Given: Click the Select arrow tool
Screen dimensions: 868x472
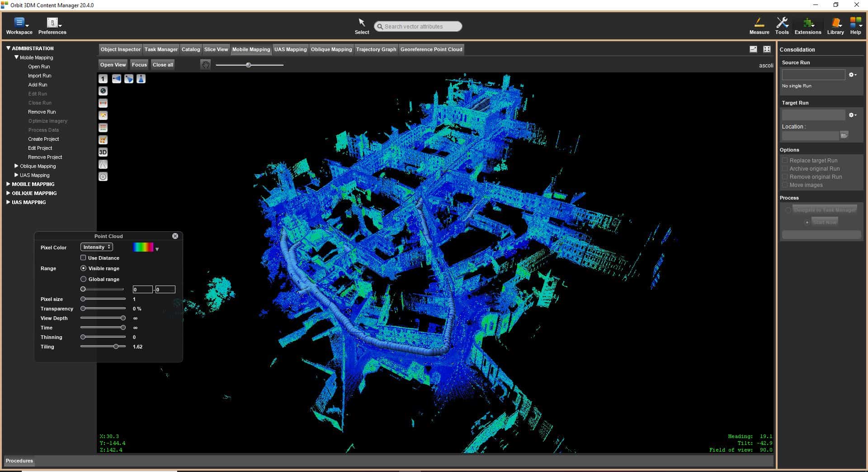Looking at the screenshot, I should tap(362, 26).
